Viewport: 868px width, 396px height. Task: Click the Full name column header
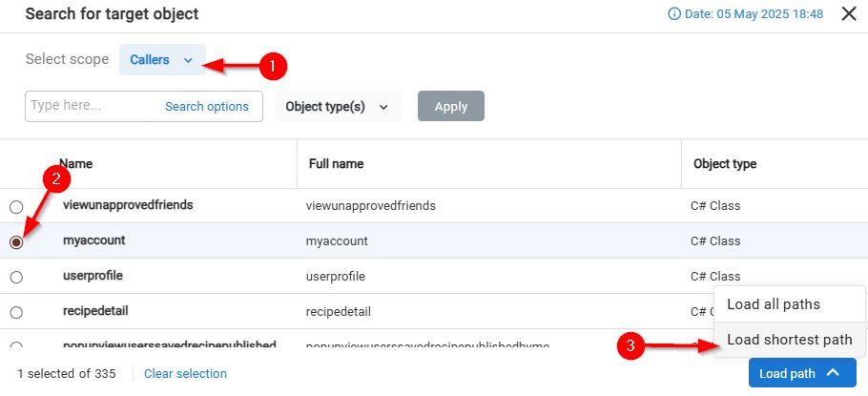coord(336,164)
